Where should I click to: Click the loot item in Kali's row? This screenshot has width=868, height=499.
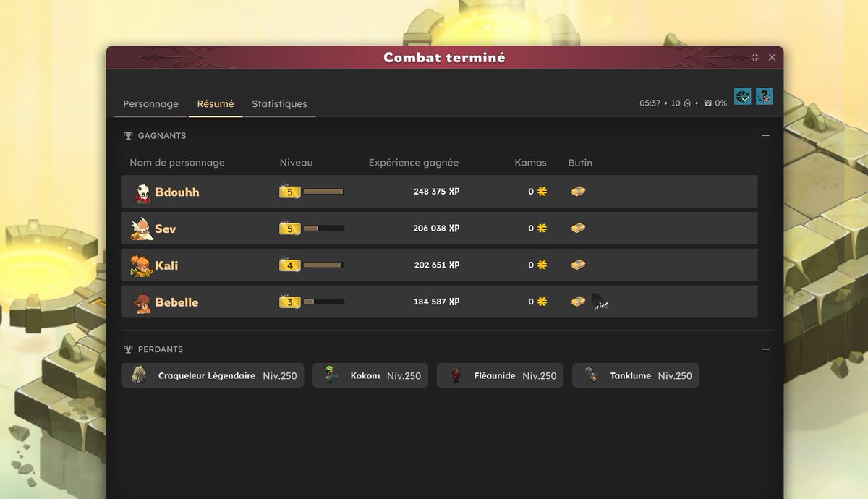tap(578, 265)
